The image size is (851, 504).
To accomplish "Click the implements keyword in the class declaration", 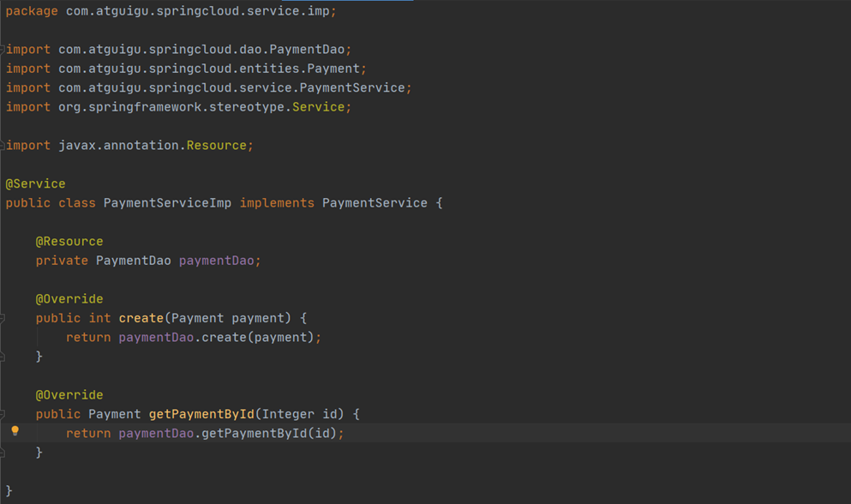I will point(277,203).
